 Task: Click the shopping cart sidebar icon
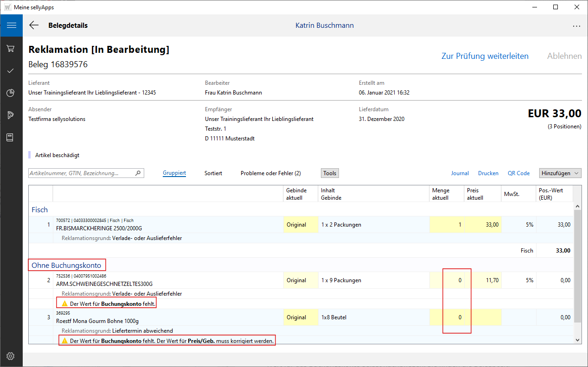click(11, 49)
